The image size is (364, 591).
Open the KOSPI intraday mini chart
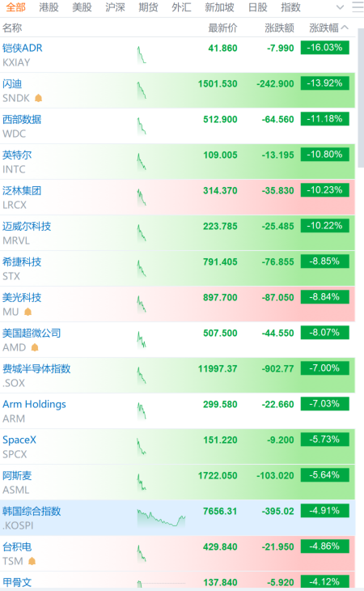click(x=162, y=518)
